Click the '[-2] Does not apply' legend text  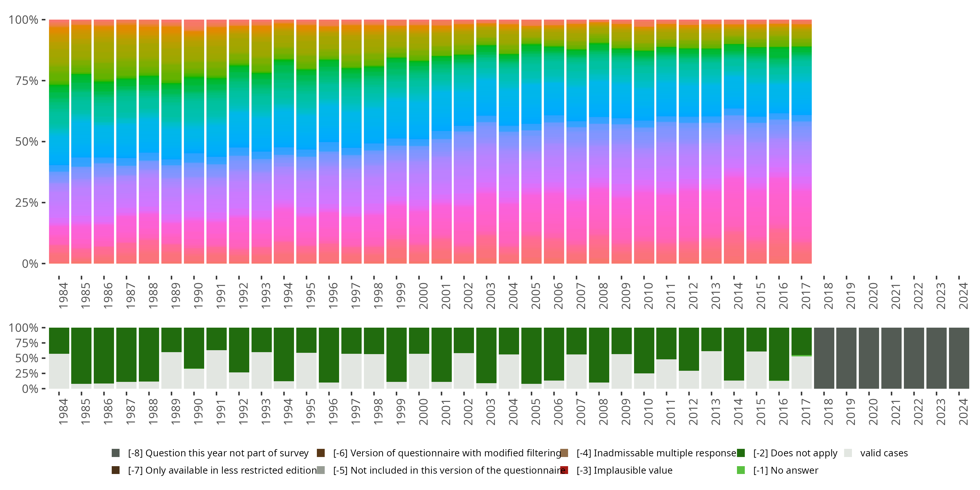point(795,453)
